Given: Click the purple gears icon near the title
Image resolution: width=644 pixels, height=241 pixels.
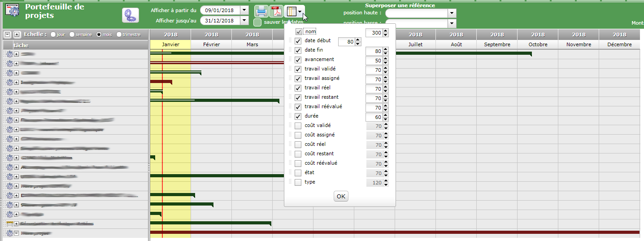Looking at the screenshot, I should pos(130,15).
